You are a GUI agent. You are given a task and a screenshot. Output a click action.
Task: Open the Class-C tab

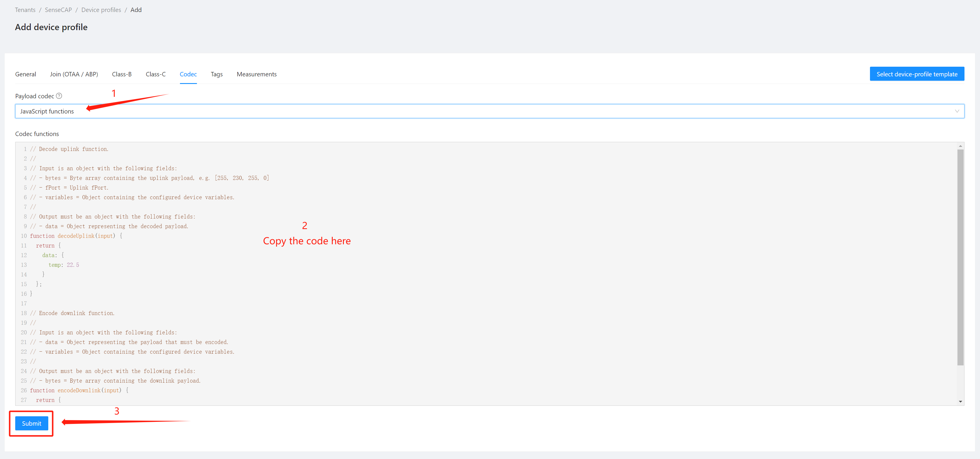click(156, 74)
